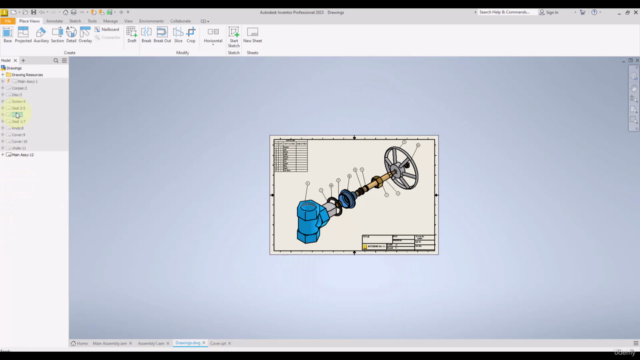
Task: Switch to the Cover.ipt document tab
Action: pos(218,343)
